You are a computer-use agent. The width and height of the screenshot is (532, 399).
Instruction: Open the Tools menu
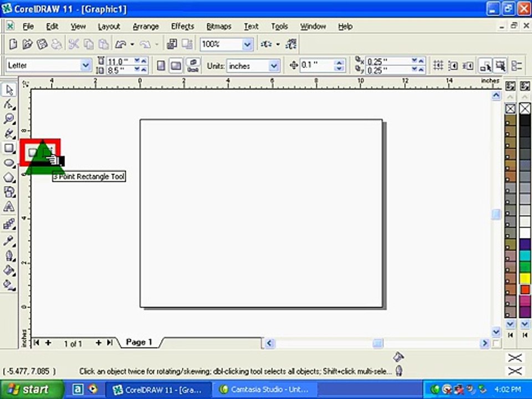click(279, 26)
